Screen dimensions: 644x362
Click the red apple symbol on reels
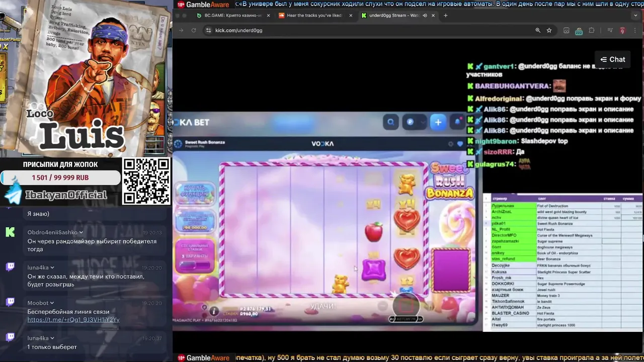tap(373, 232)
